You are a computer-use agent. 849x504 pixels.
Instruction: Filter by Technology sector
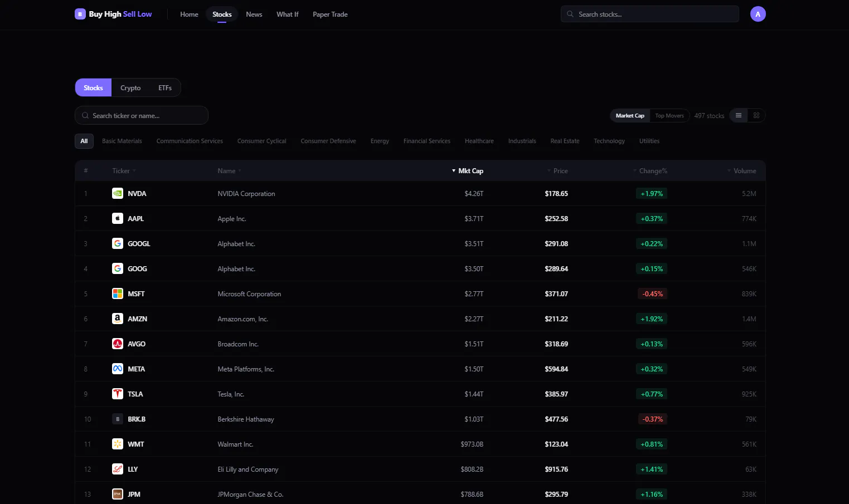click(609, 141)
